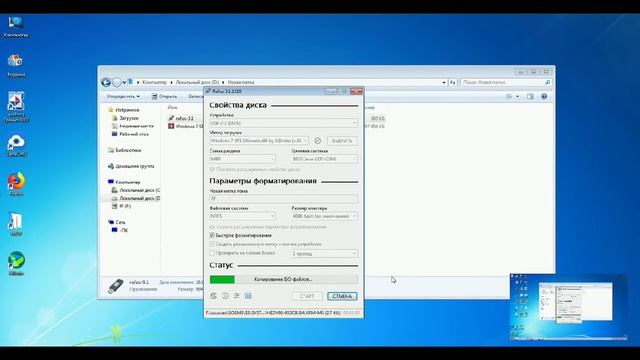The width and height of the screenshot is (640, 360).
Task: Click the ОТМЕНА button
Action: (342, 296)
